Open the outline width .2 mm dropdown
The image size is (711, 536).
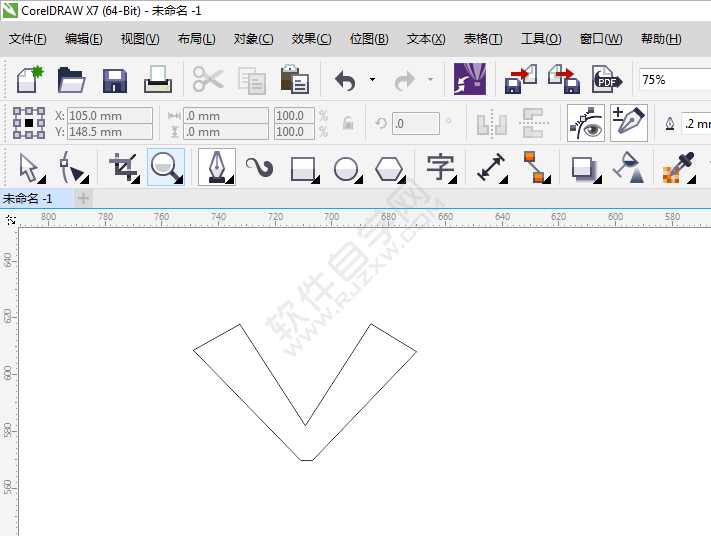coord(696,123)
